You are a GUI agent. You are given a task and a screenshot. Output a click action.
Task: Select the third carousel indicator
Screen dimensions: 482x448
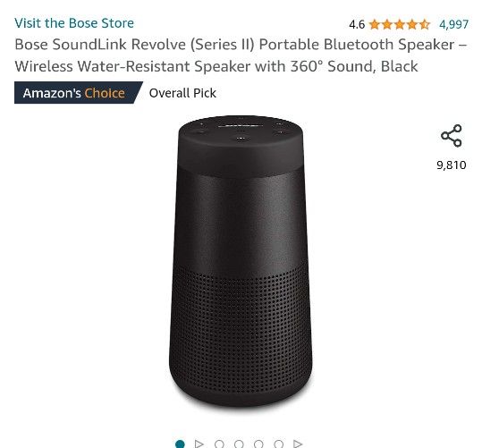point(219,444)
